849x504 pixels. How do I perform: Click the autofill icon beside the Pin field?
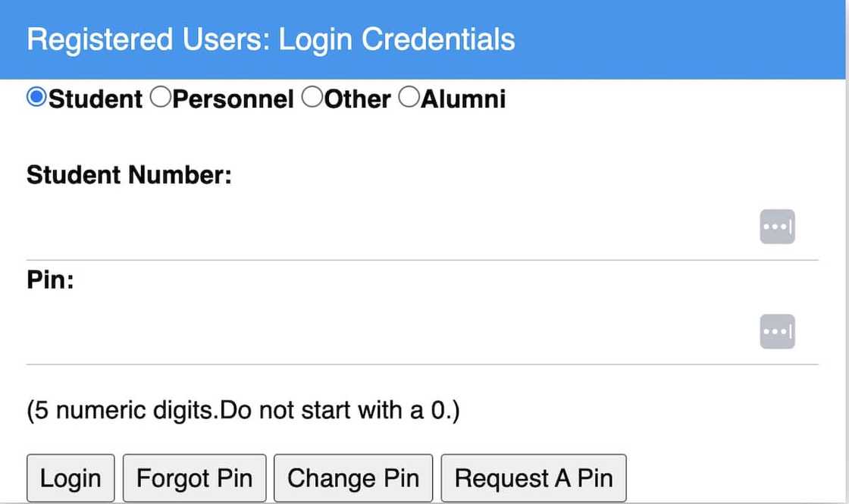coord(777,331)
